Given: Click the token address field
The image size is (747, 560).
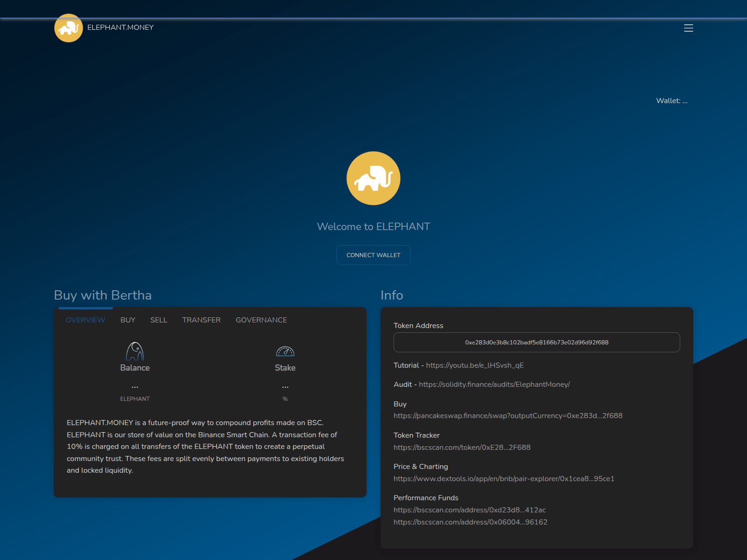Looking at the screenshot, I should 536,343.
